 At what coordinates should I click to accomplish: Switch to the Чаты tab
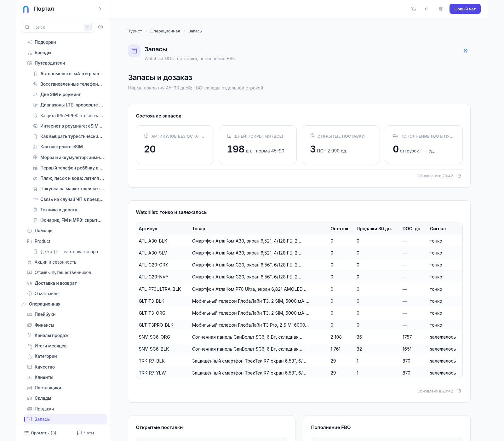tap(86, 433)
